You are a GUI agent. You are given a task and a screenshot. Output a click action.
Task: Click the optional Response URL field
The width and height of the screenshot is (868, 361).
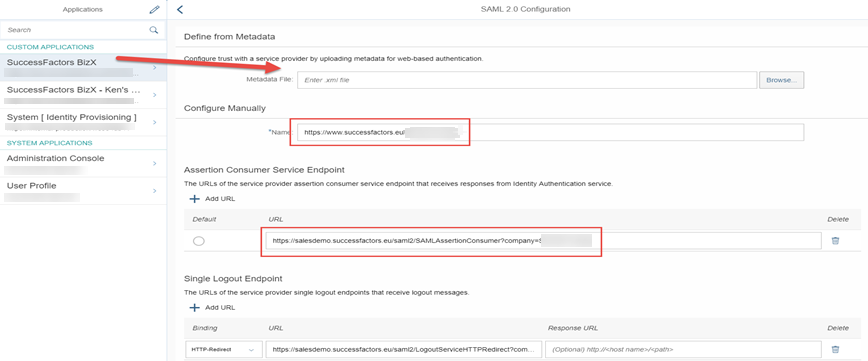[683, 350]
